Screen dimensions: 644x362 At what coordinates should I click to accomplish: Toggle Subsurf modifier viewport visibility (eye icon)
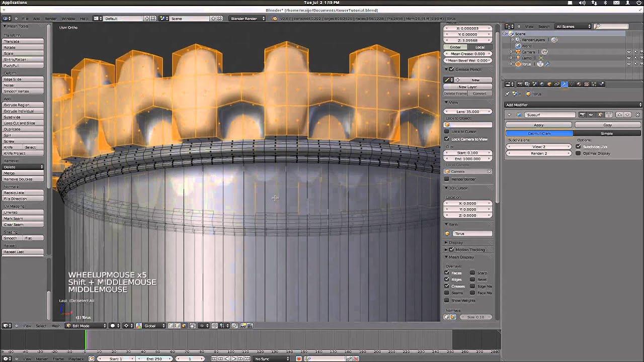pyautogui.click(x=591, y=115)
